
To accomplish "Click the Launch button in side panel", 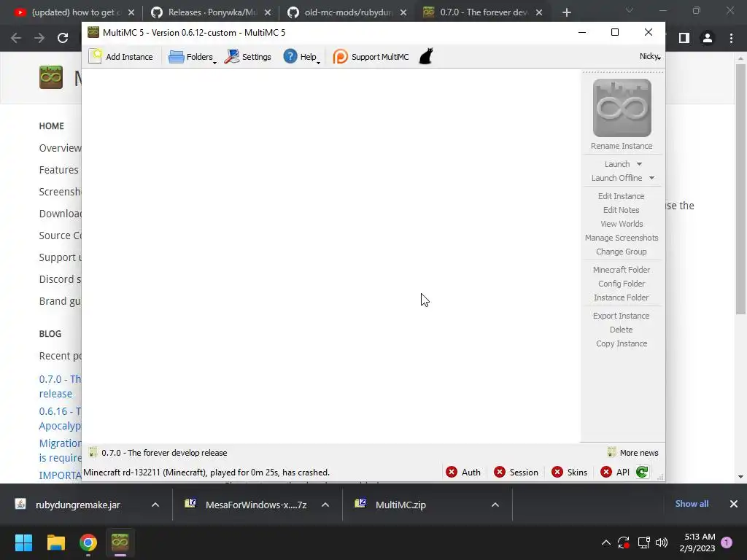I will 617,164.
